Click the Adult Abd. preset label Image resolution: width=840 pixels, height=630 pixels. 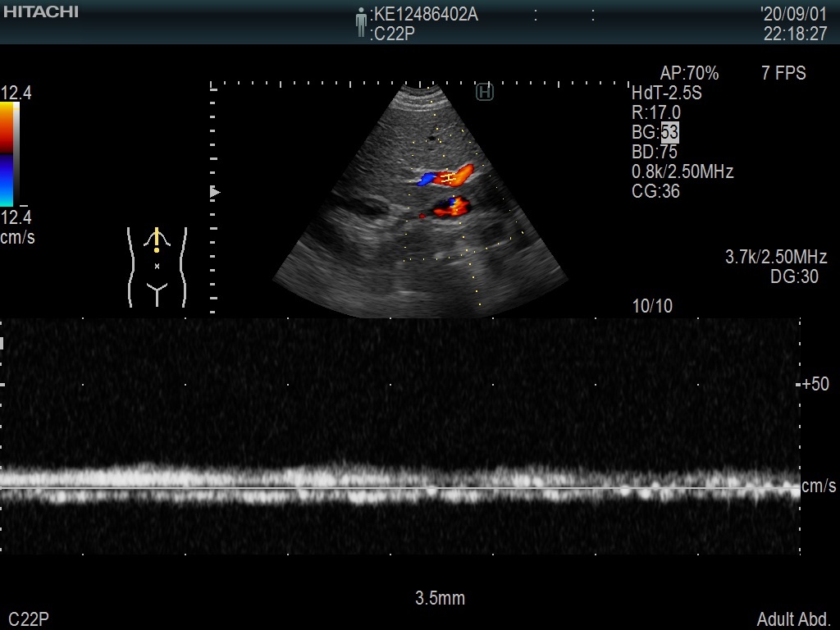(794, 619)
